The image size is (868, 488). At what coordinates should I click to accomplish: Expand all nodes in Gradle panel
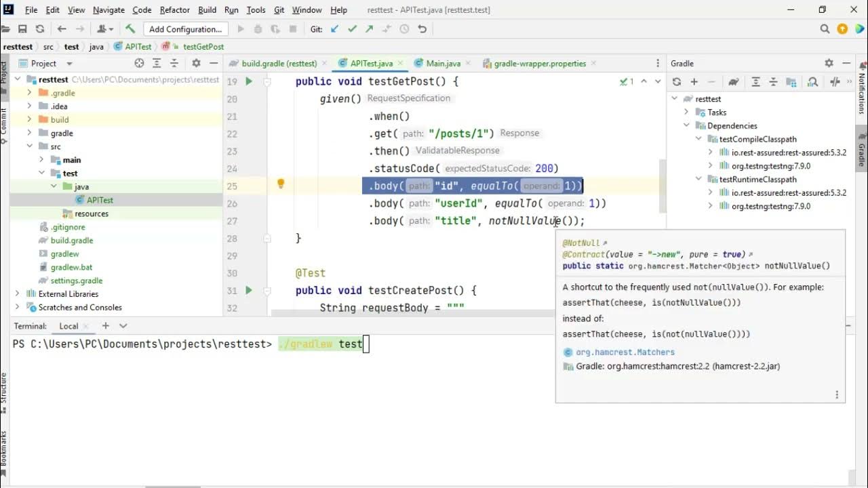tap(755, 82)
